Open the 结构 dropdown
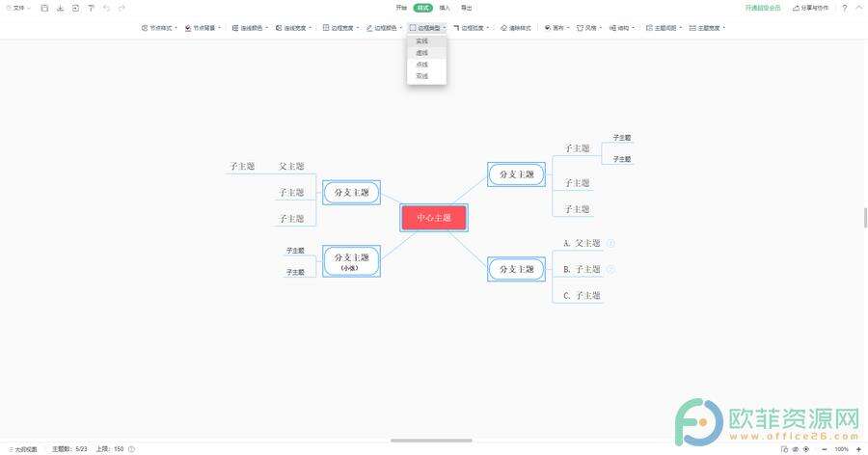The width and height of the screenshot is (868, 455). pos(622,28)
